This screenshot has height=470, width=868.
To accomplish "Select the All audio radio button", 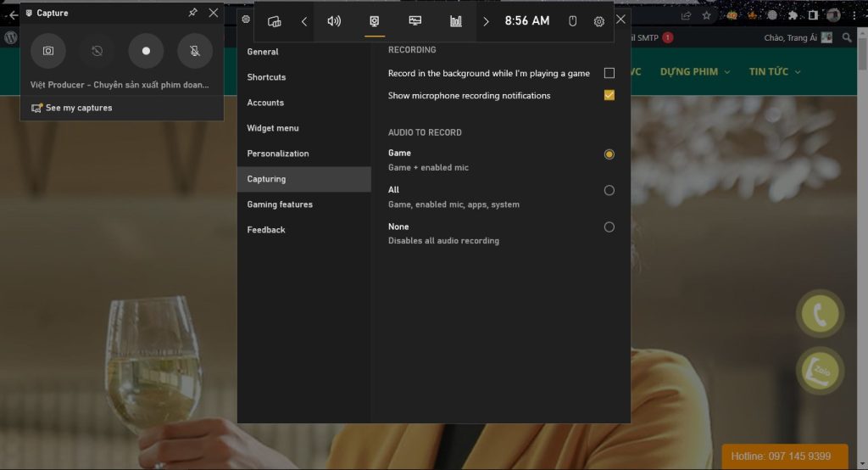I will (609, 191).
